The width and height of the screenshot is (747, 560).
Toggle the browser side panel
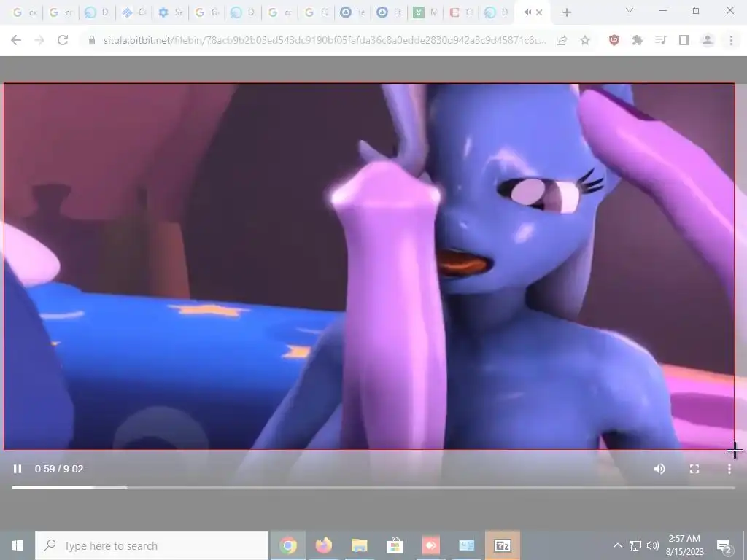coord(684,41)
